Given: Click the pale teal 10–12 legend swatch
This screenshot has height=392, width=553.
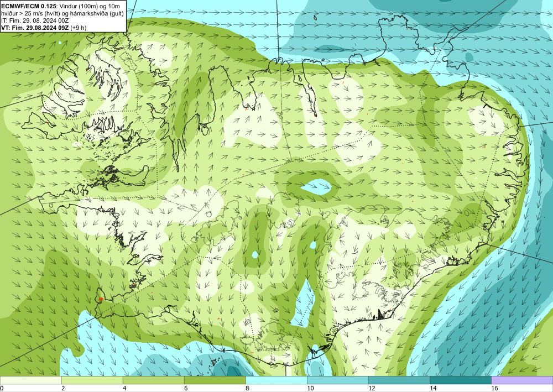Looking at the screenshot, I should point(337,380).
